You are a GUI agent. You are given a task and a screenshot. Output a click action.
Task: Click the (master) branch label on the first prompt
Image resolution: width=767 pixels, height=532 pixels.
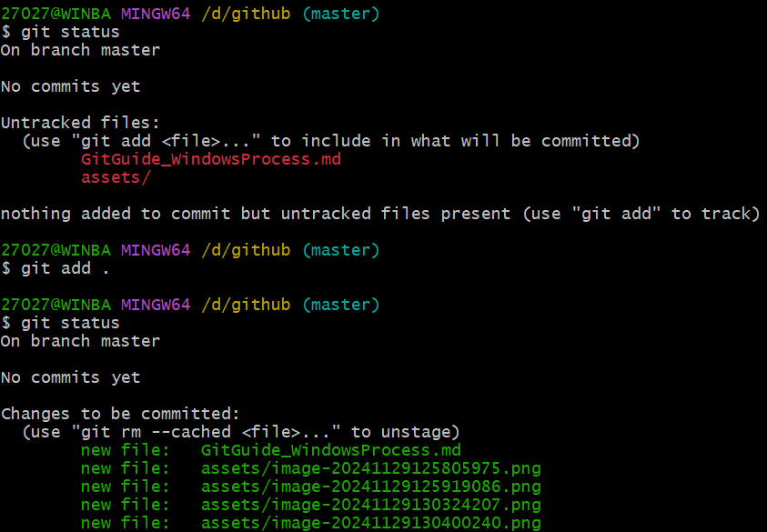(x=340, y=14)
